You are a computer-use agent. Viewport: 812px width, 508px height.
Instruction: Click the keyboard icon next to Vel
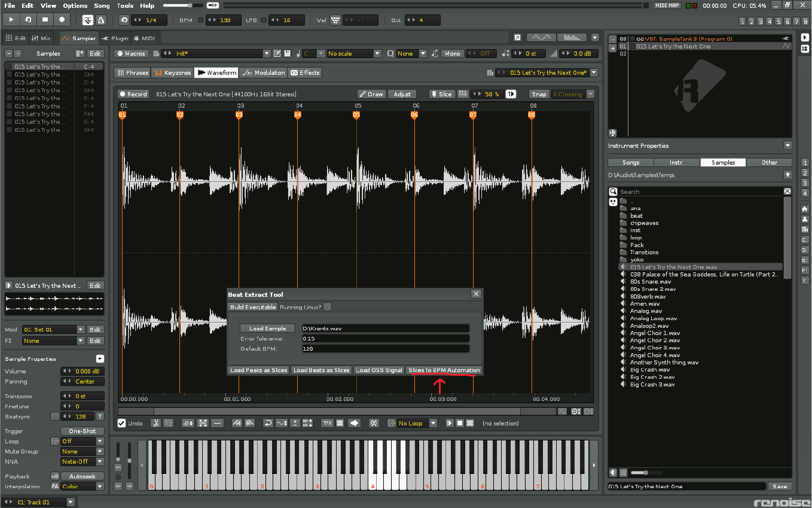click(x=335, y=20)
